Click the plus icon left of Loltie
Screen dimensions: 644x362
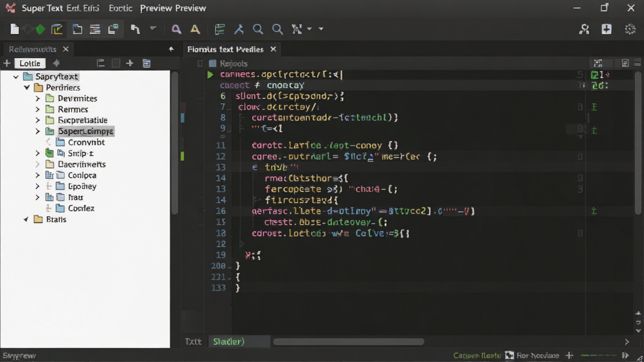7,63
